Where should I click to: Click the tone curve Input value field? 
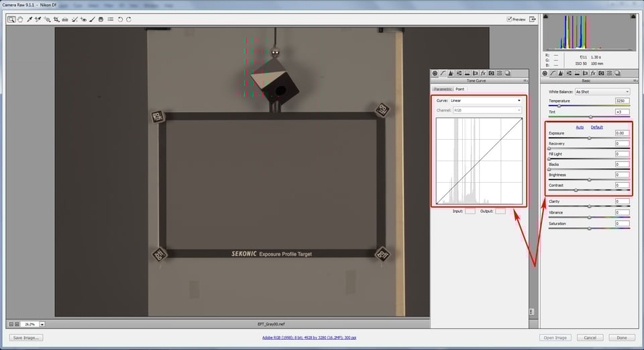click(x=470, y=212)
